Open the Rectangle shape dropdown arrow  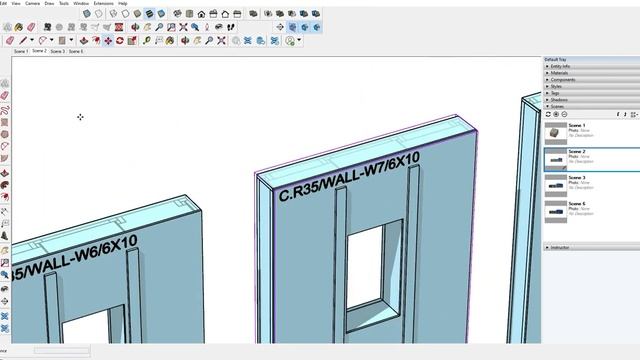71,40
